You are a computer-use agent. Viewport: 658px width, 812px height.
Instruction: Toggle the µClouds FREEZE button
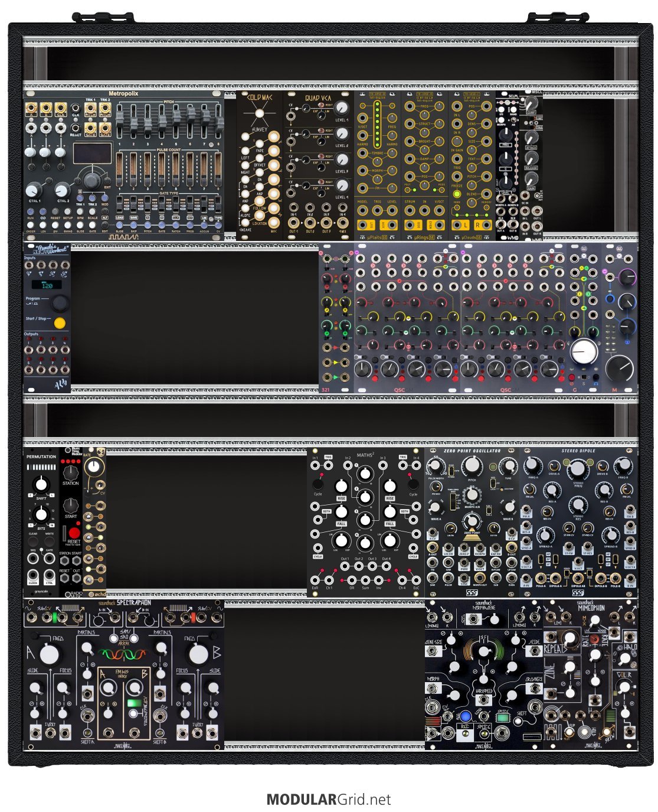click(457, 194)
